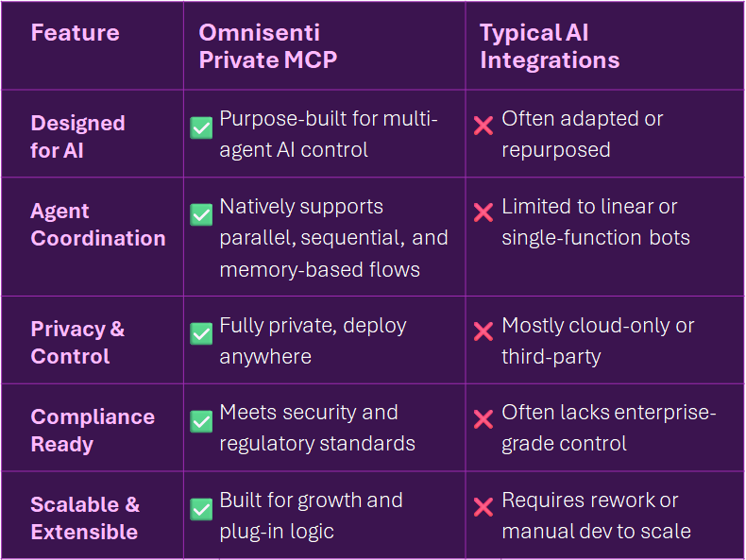The image size is (746, 560).
Task: Click the text Fully private, deploy anywhere
Action: [x=313, y=340]
